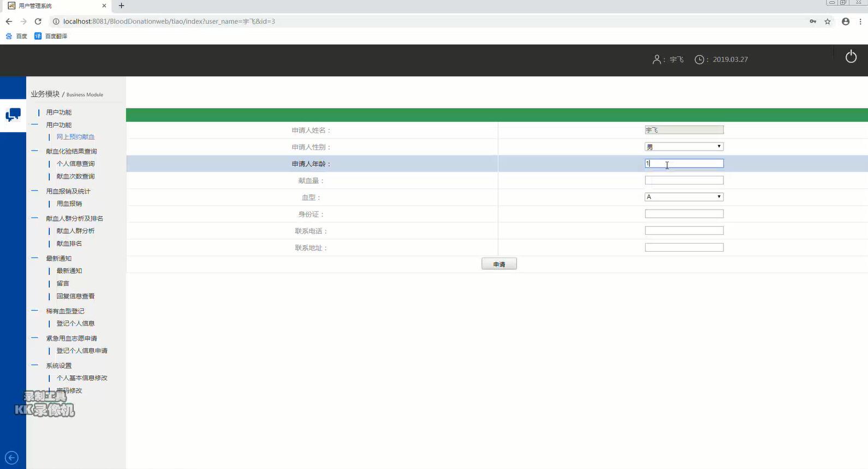Image resolution: width=868 pixels, height=469 pixels.
Task: Click the clock icon beside the date
Action: coord(699,60)
